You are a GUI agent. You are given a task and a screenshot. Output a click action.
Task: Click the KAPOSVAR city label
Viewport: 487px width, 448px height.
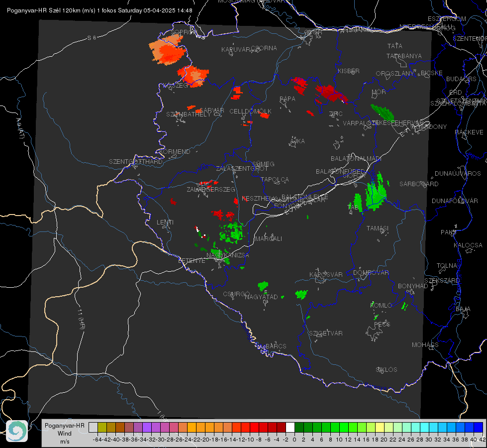pos(326,274)
